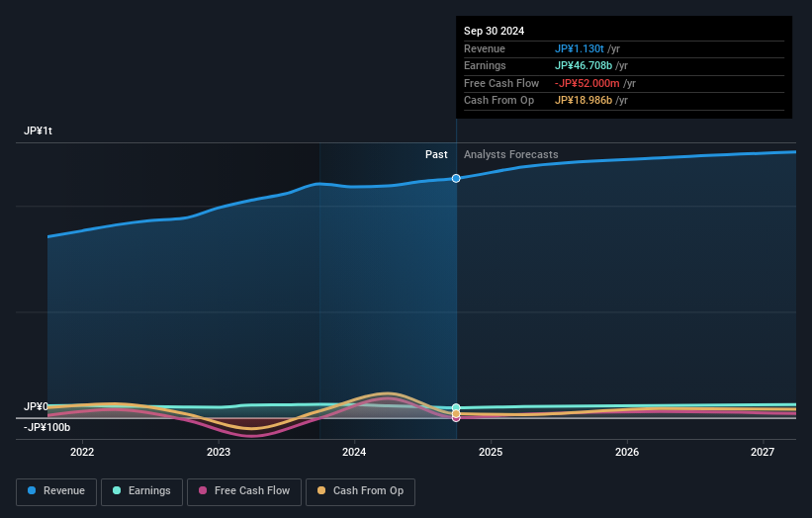Click the teal Earnings data point marker

click(456, 407)
